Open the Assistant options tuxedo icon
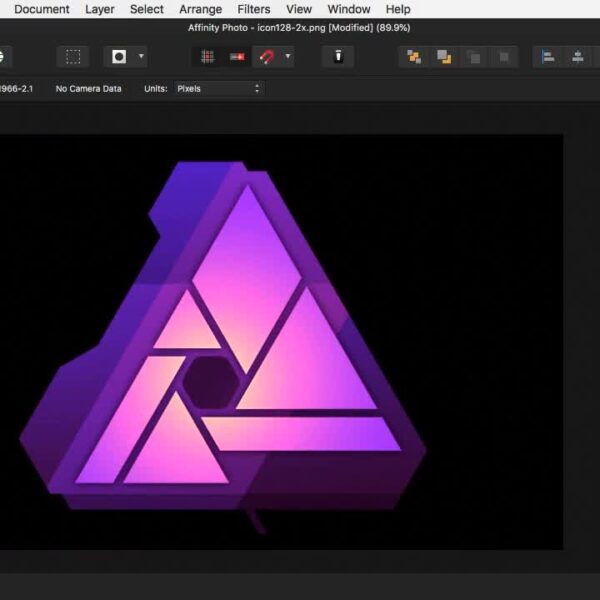600x600 pixels. coord(338,57)
